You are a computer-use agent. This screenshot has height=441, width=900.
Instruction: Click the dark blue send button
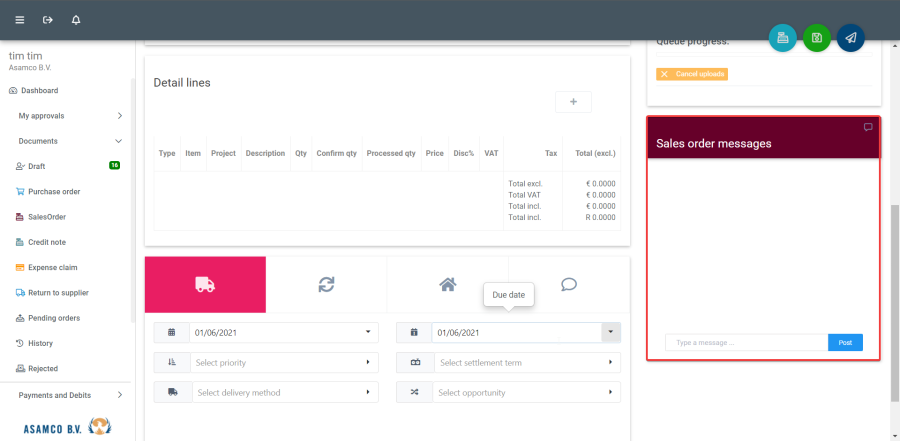pos(850,38)
